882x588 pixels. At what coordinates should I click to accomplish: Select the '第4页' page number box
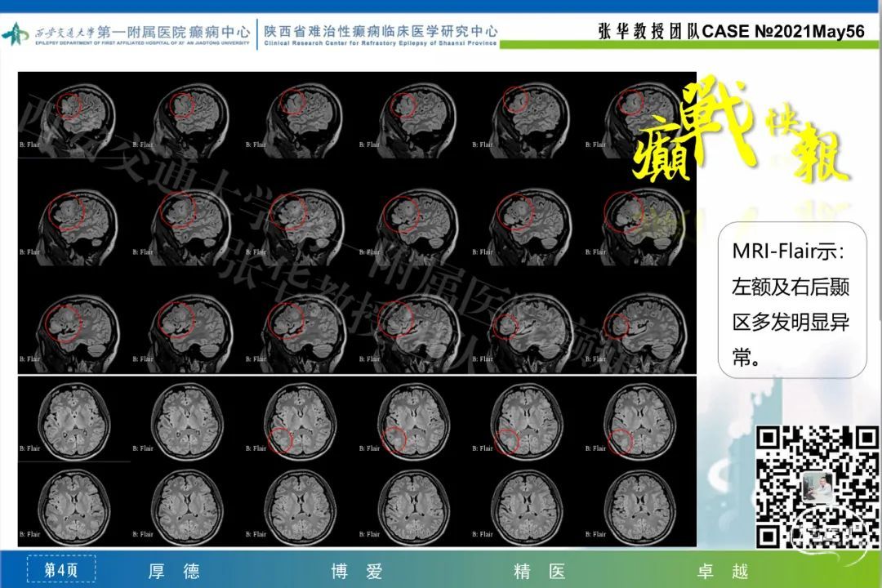click(x=61, y=570)
